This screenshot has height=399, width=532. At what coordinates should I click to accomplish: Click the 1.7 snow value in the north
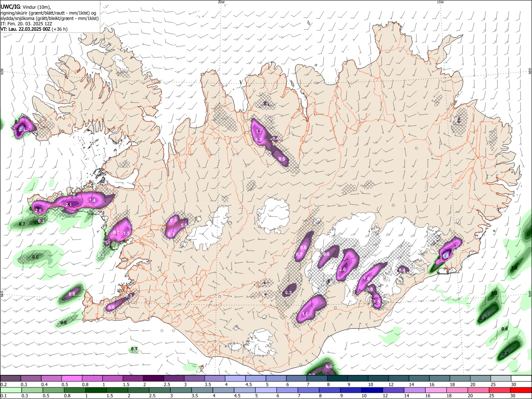click(x=259, y=132)
